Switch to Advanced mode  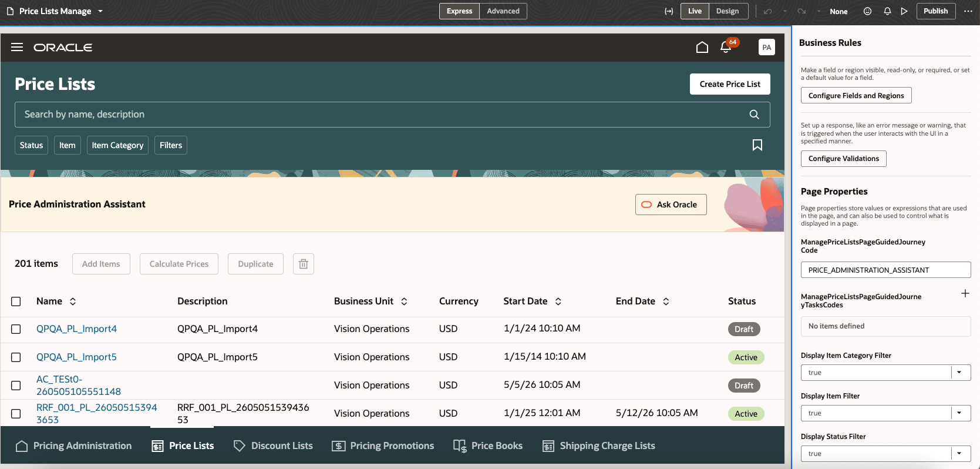503,11
